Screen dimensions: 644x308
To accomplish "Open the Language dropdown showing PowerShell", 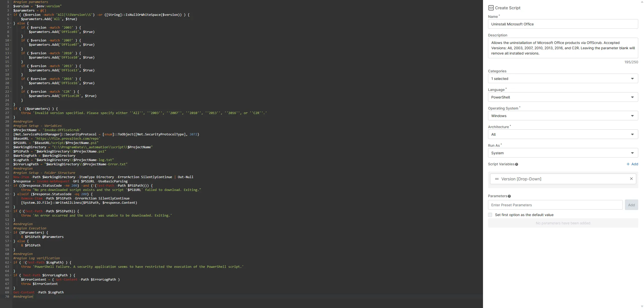I will [563, 97].
